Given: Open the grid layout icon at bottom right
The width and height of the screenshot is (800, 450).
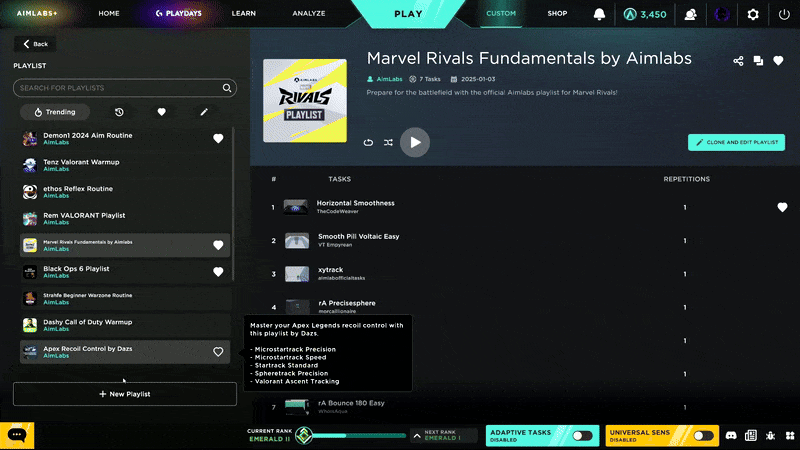Looking at the screenshot, I should coord(790,435).
